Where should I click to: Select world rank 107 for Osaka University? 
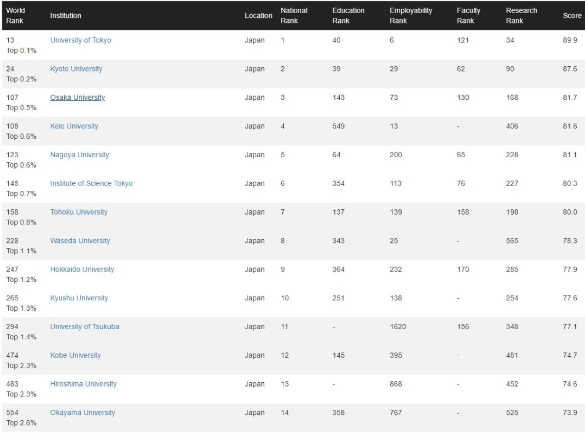(12, 98)
